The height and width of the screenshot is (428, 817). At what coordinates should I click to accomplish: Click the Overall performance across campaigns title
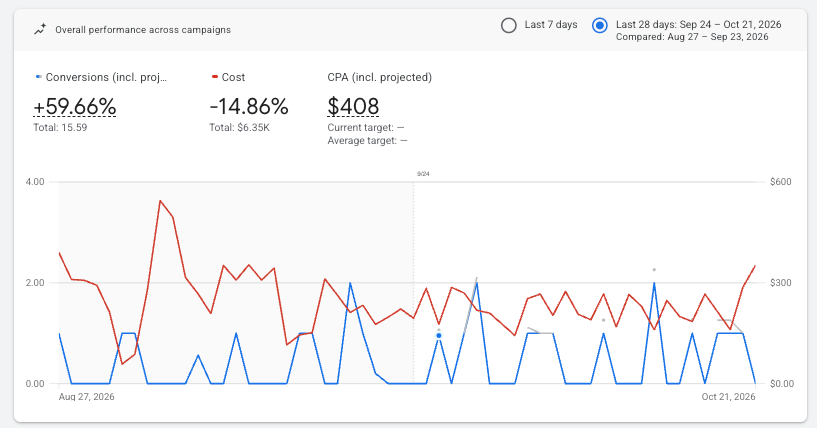(143, 30)
